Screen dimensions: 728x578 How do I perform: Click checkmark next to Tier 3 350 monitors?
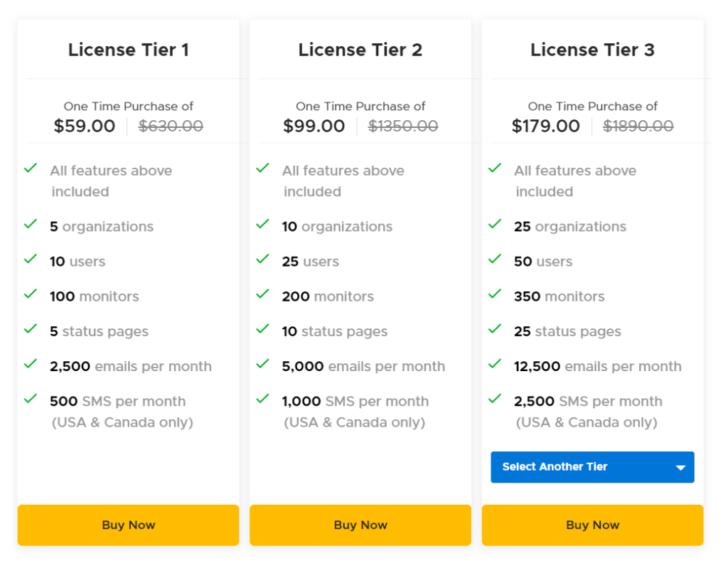(495, 294)
